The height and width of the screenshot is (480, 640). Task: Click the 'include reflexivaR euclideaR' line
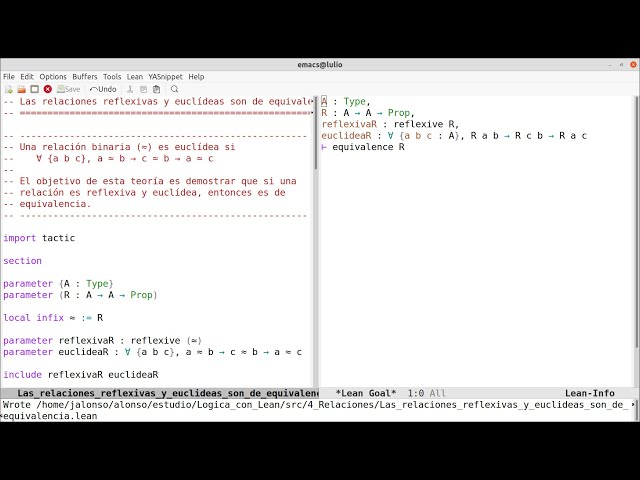click(81, 375)
